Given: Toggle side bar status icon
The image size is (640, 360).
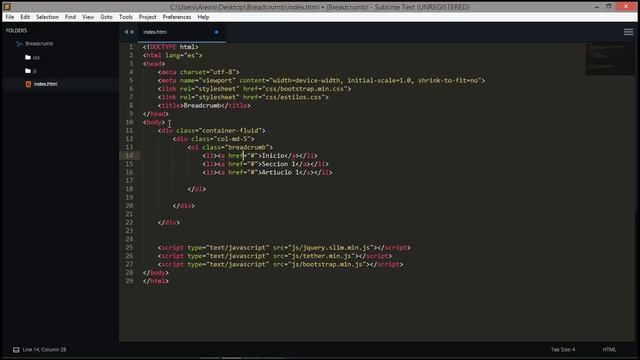Looking at the screenshot, I should pyautogui.click(x=16, y=350).
